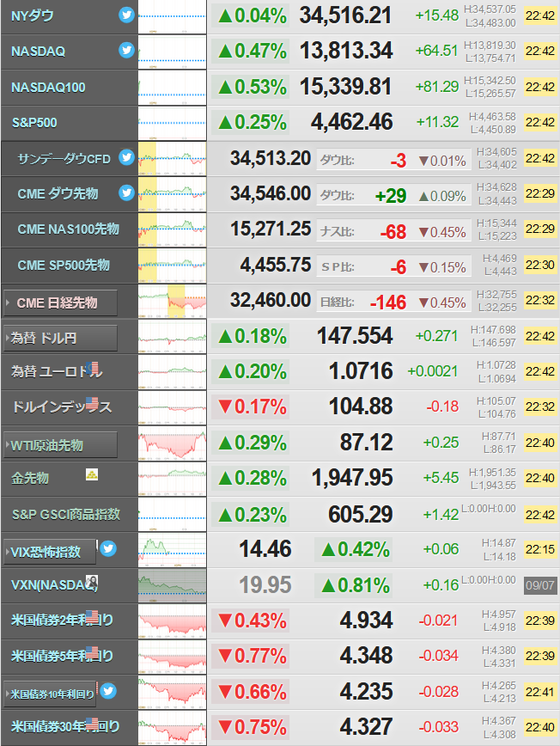Click the Twitter icon beside NASDAQ
This screenshot has width=560, height=746.
[126, 50]
